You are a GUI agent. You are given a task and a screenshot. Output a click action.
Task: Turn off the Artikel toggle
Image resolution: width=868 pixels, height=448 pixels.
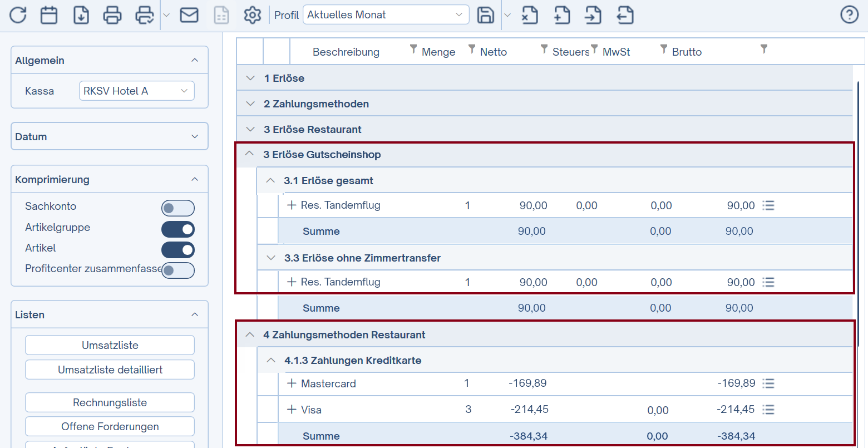(x=177, y=250)
